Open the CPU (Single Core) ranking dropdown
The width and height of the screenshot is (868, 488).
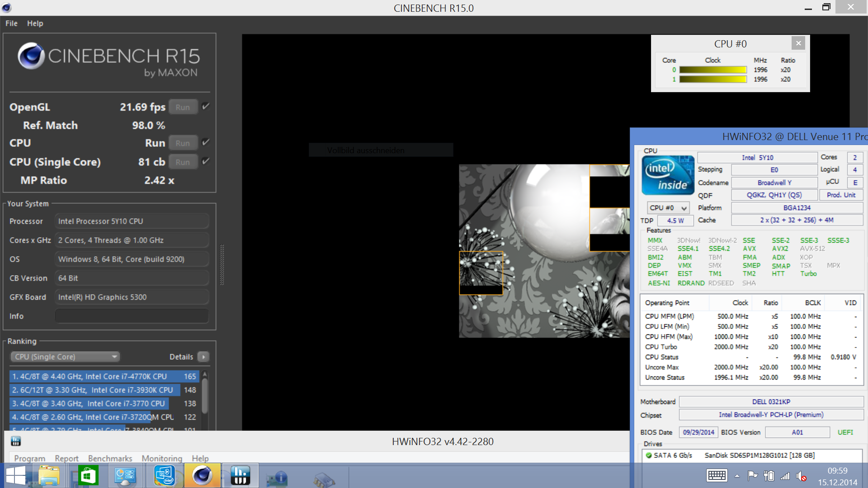point(65,357)
